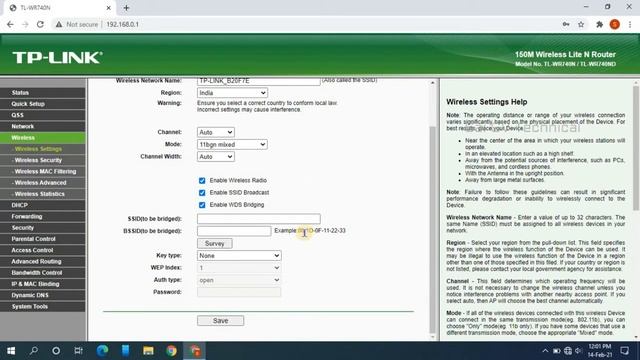Open the Chrome three-dot menu
This screenshot has height=360, width=640.
[x=630, y=24]
